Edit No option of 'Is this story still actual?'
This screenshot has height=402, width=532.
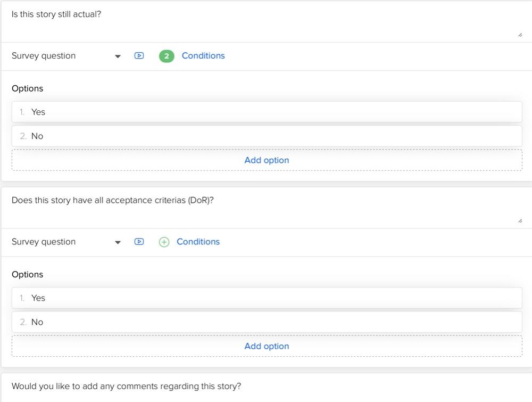[267, 136]
